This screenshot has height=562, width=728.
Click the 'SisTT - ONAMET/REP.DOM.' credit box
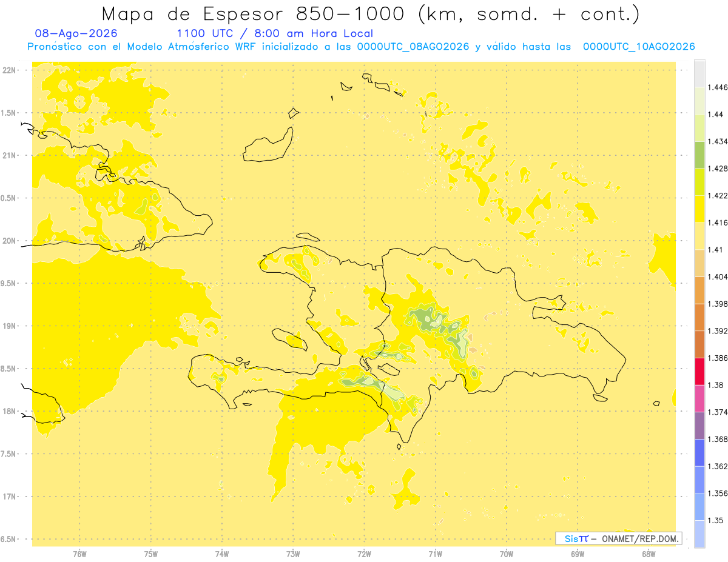pyautogui.click(x=619, y=538)
